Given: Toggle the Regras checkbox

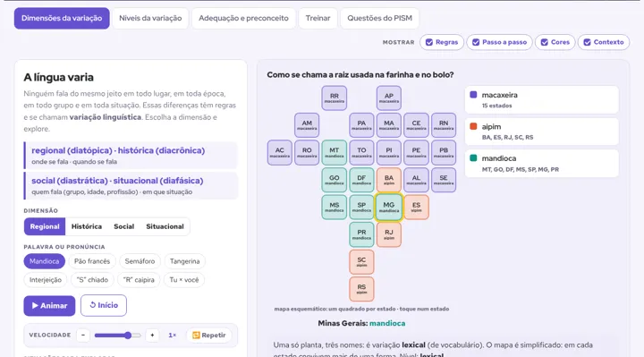Looking at the screenshot, I should pos(442,42).
